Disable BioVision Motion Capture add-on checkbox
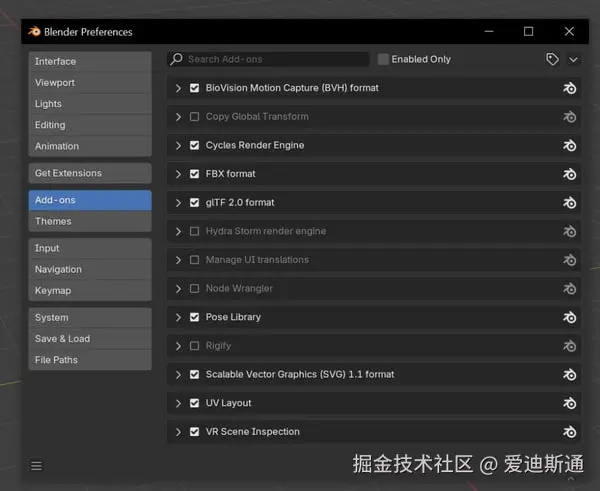600x491 pixels. [x=194, y=88]
